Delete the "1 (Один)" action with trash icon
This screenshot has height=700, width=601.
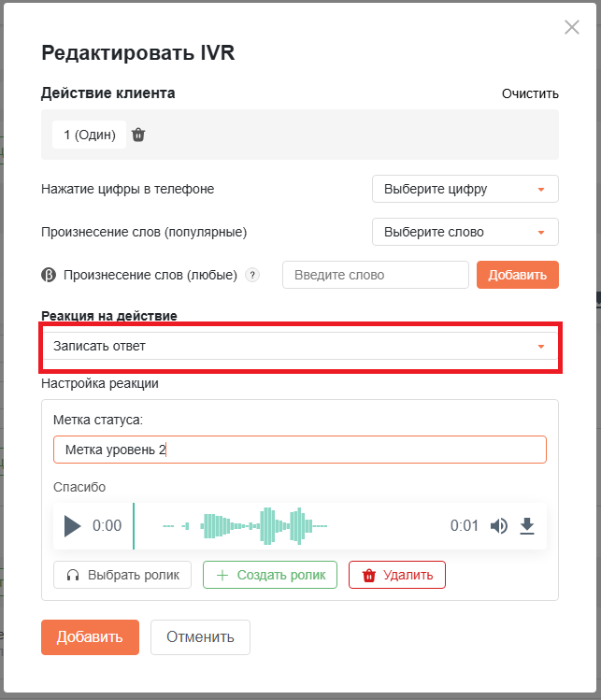(x=138, y=135)
